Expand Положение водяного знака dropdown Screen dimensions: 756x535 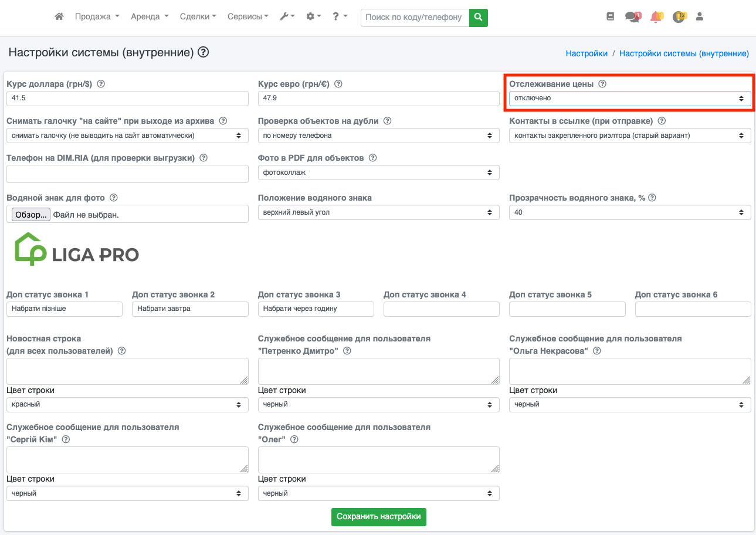378,212
